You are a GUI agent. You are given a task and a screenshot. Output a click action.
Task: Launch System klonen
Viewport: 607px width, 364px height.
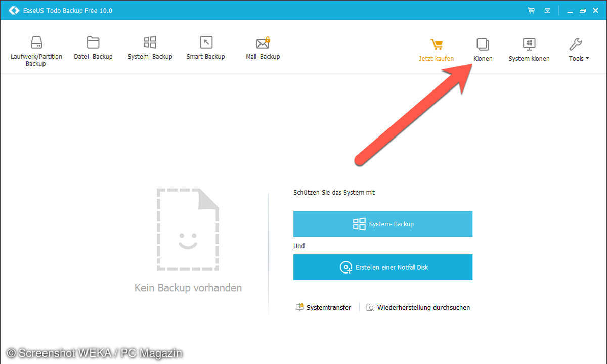tap(529, 50)
